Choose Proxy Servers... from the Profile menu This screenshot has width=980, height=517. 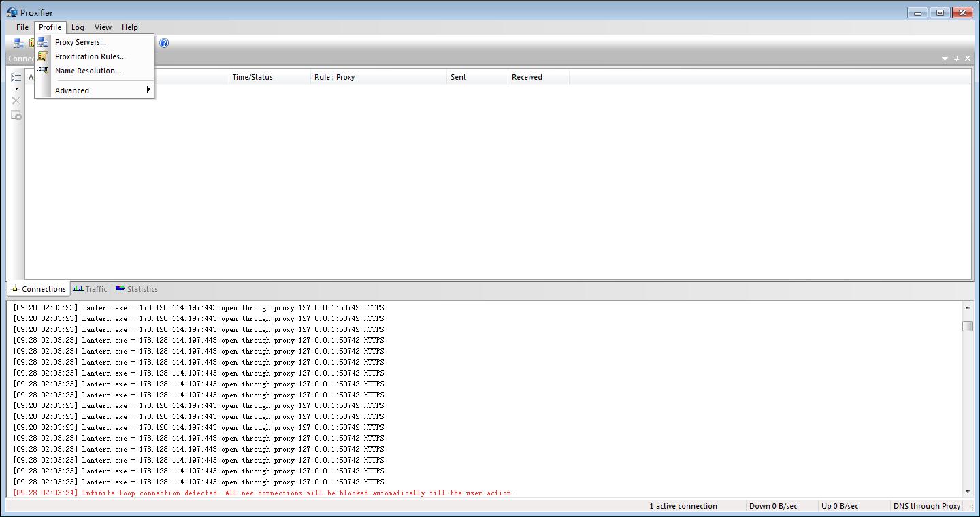tap(95, 42)
